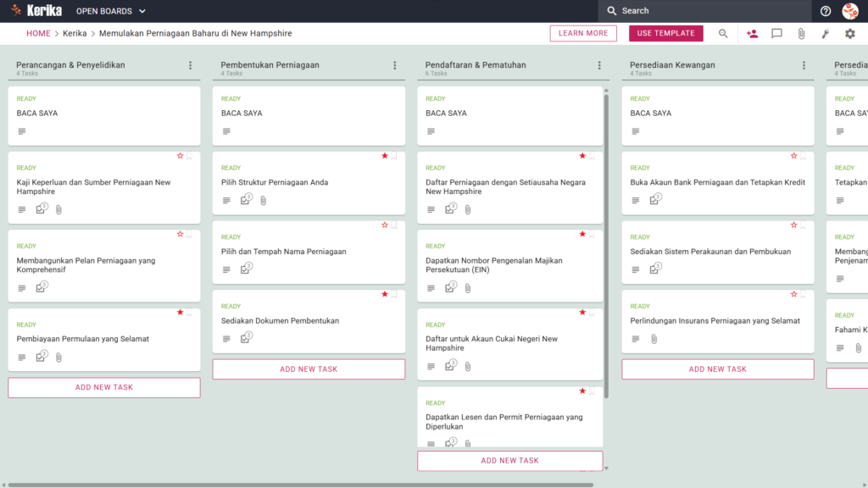Click the Kerika logo
The image size is (868, 488).
(x=37, y=10)
